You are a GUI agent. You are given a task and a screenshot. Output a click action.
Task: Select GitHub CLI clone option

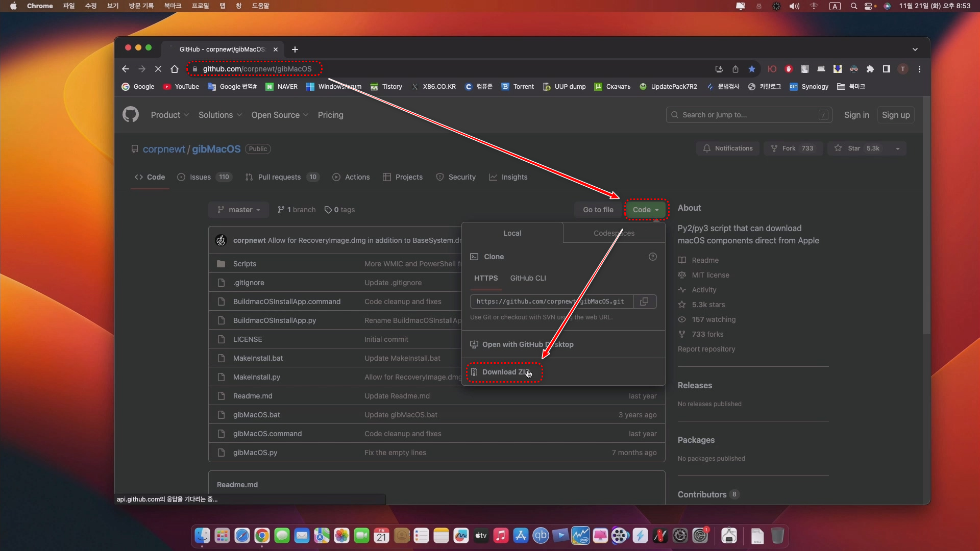coord(528,278)
